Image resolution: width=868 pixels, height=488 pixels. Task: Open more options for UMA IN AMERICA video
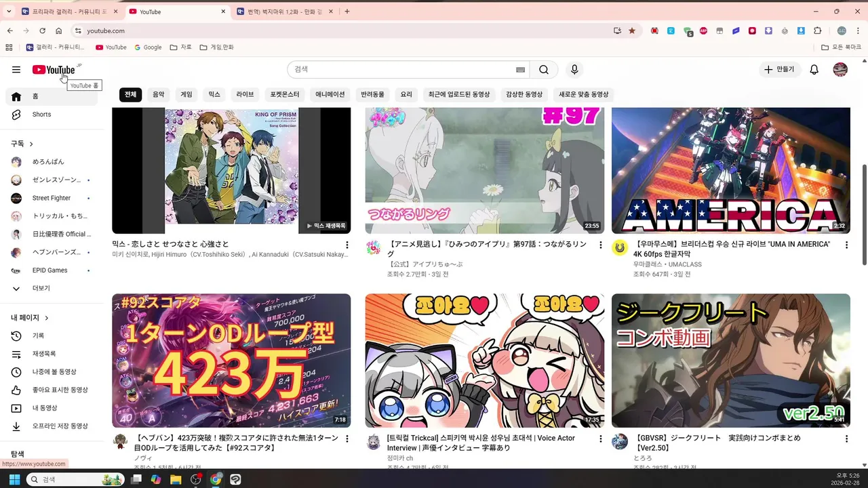[x=846, y=245]
